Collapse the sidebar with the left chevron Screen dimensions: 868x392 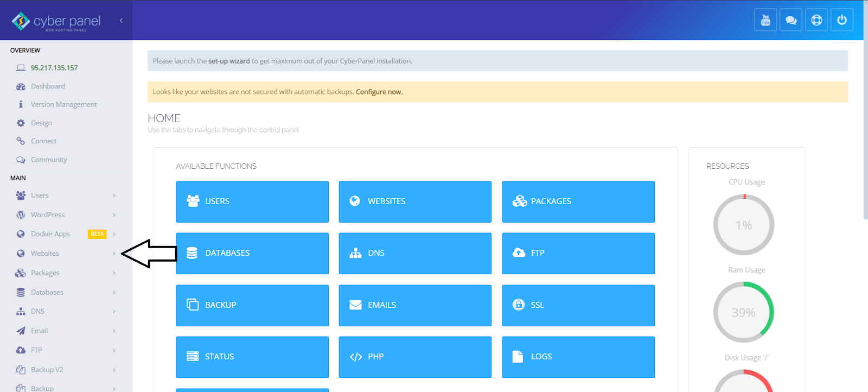click(x=122, y=21)
